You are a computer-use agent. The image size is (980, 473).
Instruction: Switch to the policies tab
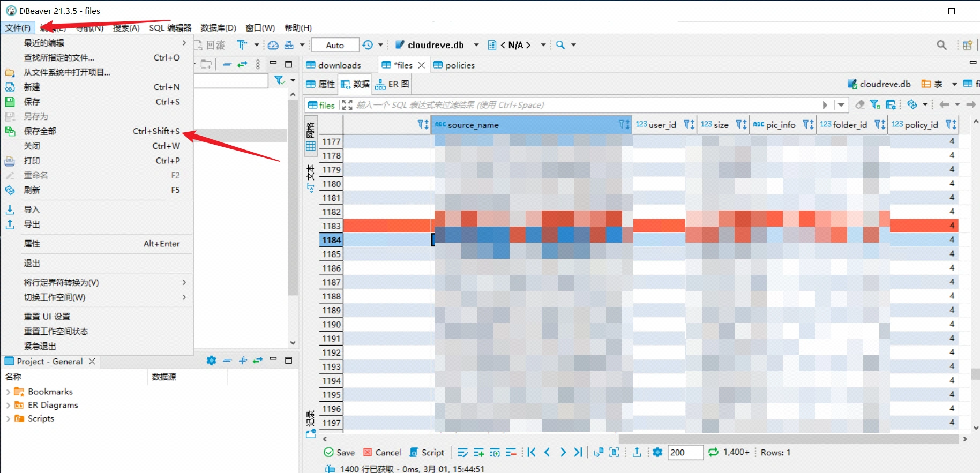click(x=454, y=65)
